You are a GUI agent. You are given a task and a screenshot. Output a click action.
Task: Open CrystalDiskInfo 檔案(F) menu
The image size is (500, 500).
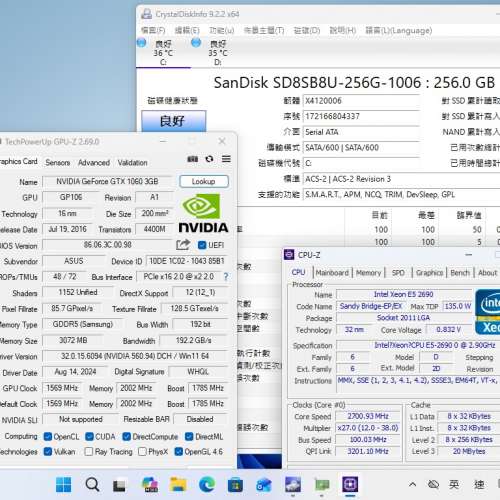(x=153, y=30)
